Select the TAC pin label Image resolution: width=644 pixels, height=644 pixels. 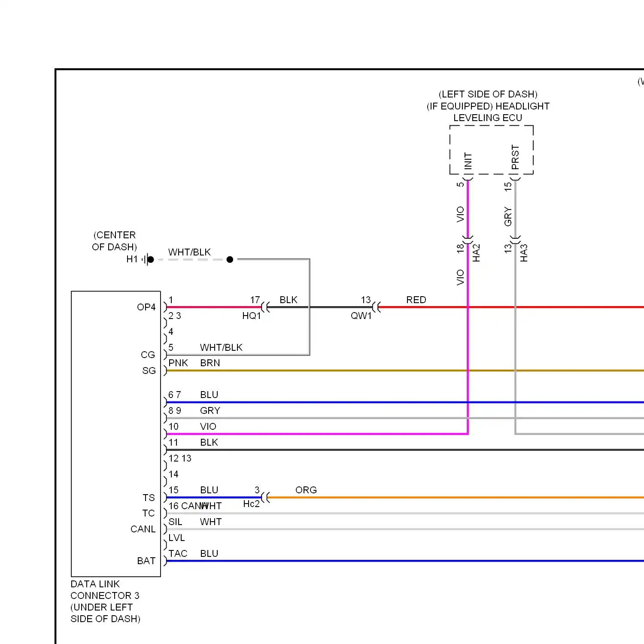[x=178, y=553]
